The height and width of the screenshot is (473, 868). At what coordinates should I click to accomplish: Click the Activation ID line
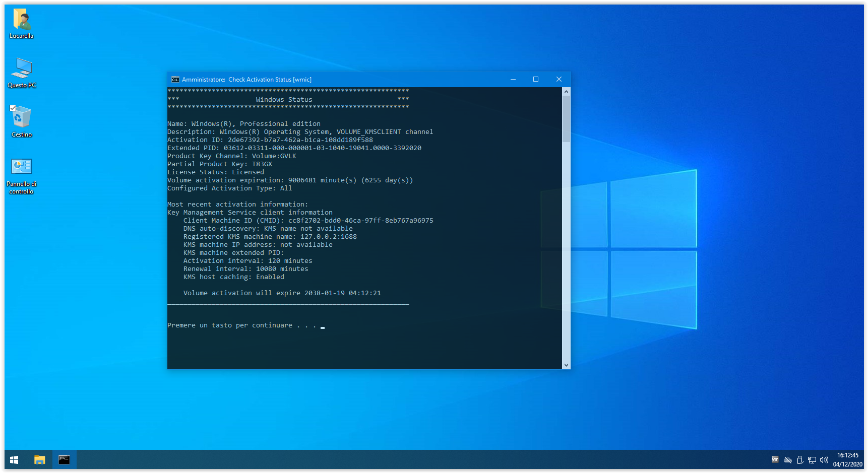pos(270,140)
